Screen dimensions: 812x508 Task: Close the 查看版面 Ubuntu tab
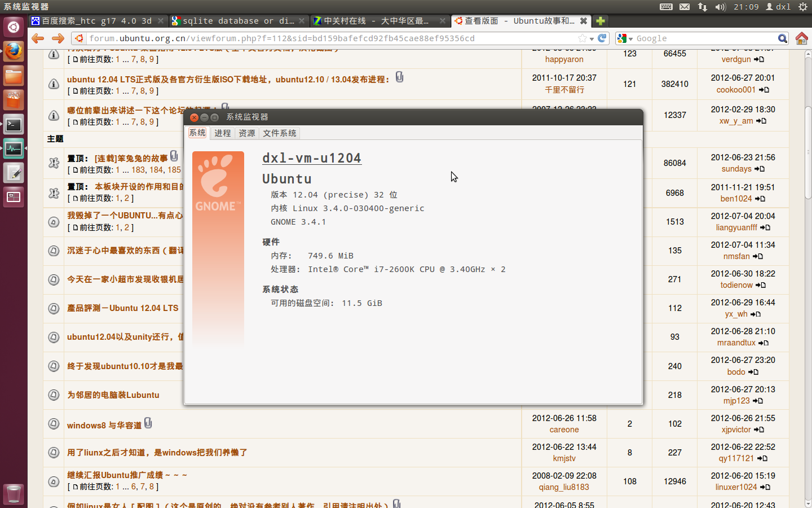(584, 21)
